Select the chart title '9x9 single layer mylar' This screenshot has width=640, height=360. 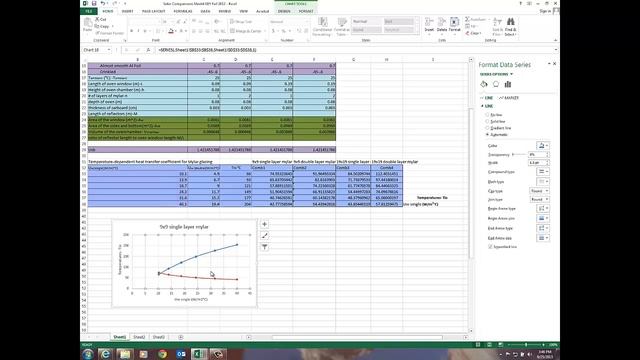[x=184, y=227]
